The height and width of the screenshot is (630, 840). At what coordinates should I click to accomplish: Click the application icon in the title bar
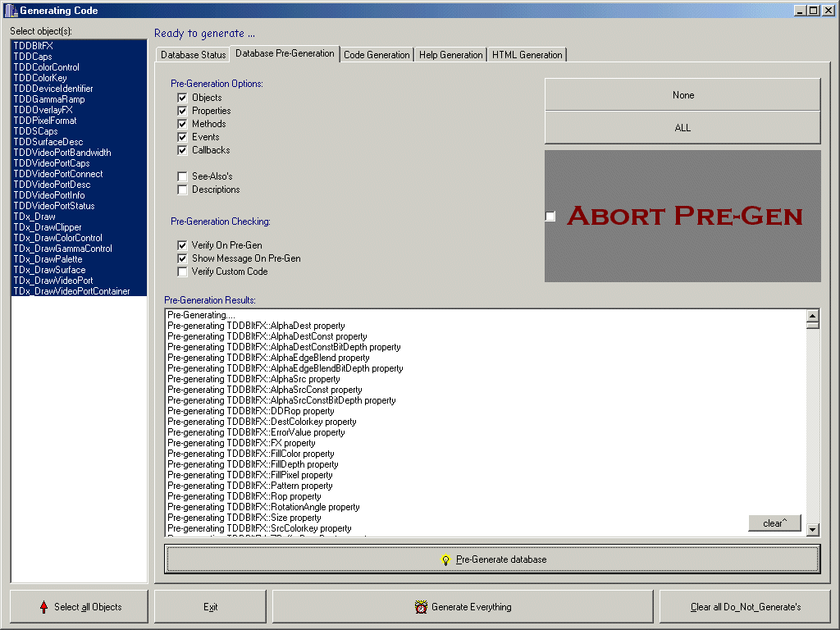(10, 11)
